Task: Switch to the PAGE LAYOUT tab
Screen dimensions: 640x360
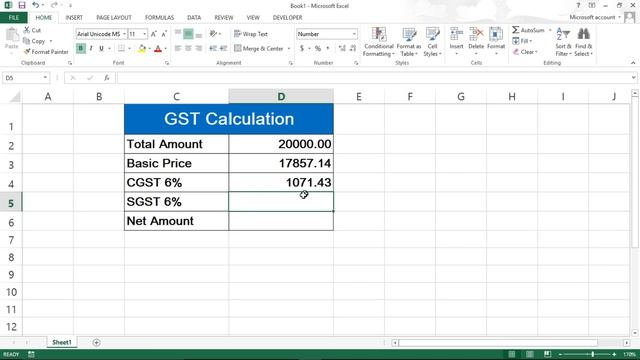Action: [x=114, y=18]
